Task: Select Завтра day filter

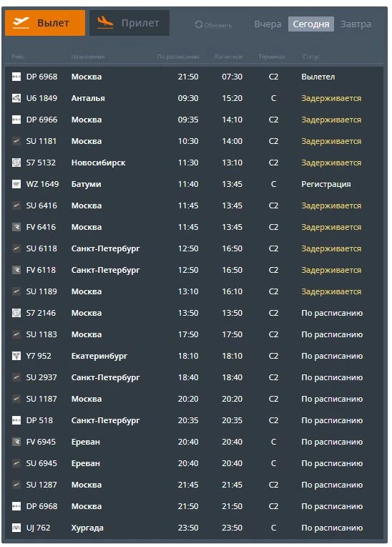Action: (356, 24)
